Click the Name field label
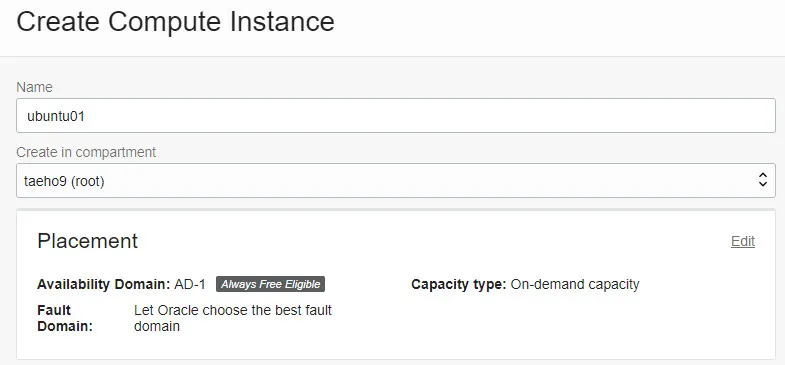This screenshot has height=365, width=785. point(35,87)
